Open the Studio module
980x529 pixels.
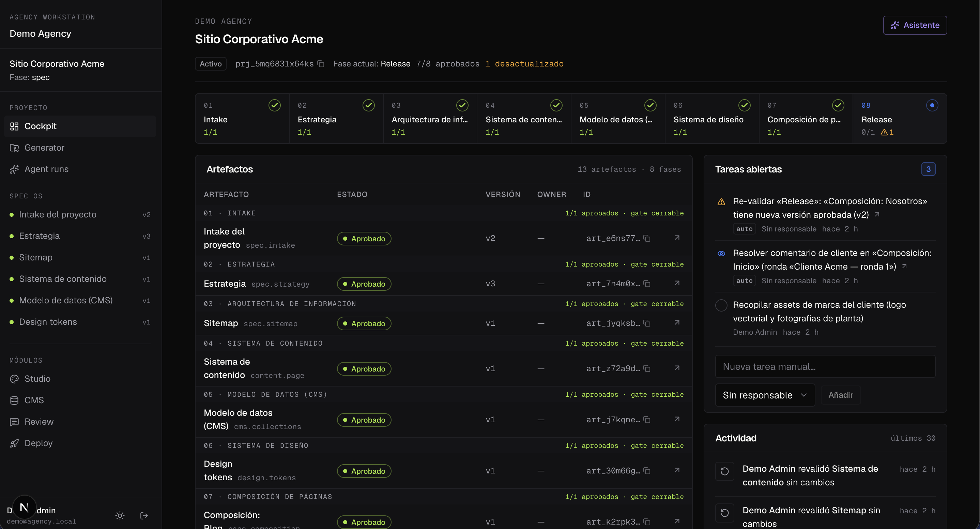[80, 379]
